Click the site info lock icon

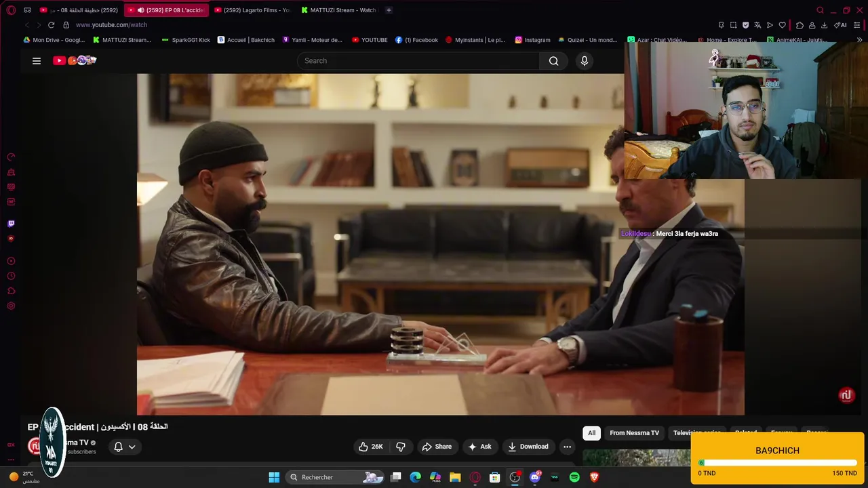[x=66, y=25]
